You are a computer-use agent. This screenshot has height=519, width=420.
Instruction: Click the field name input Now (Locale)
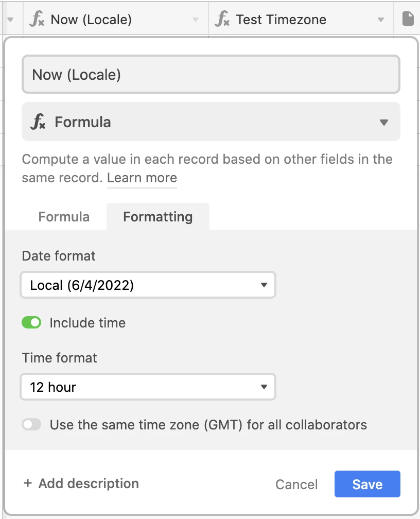pos(211,74)
